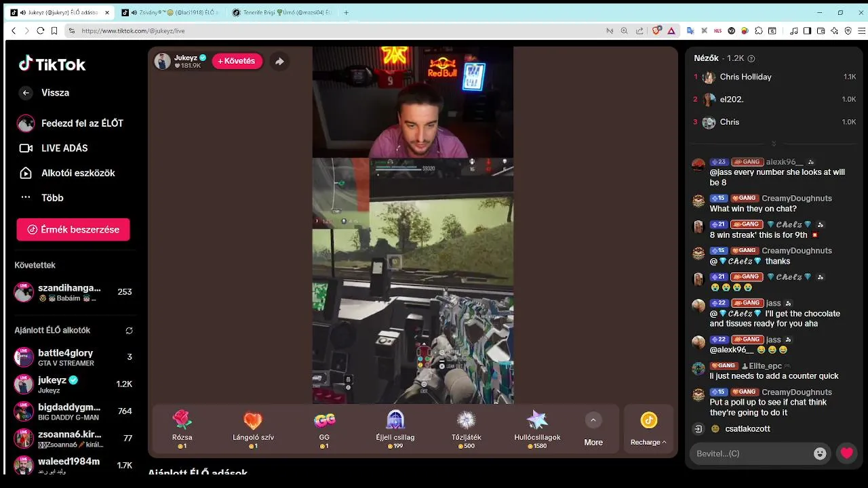Open waleed1984m live channel
Viewport: 868px width, 488px height.
click(73, 466)
